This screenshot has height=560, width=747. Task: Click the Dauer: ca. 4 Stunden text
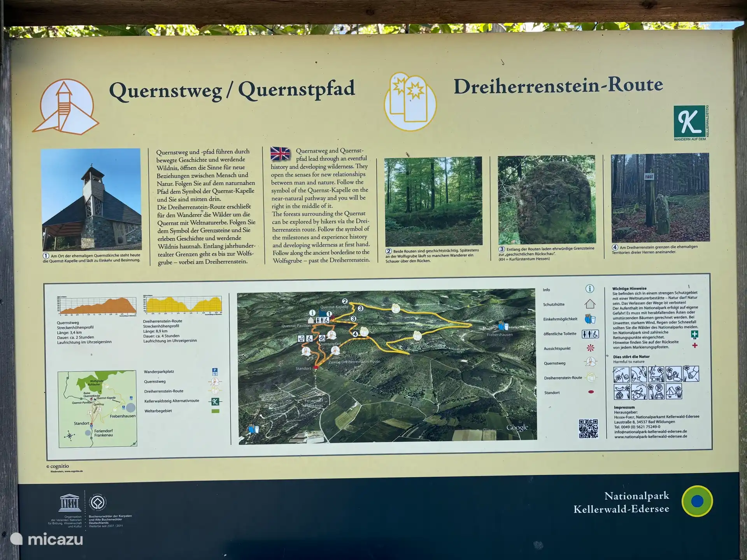coord(161,336)
